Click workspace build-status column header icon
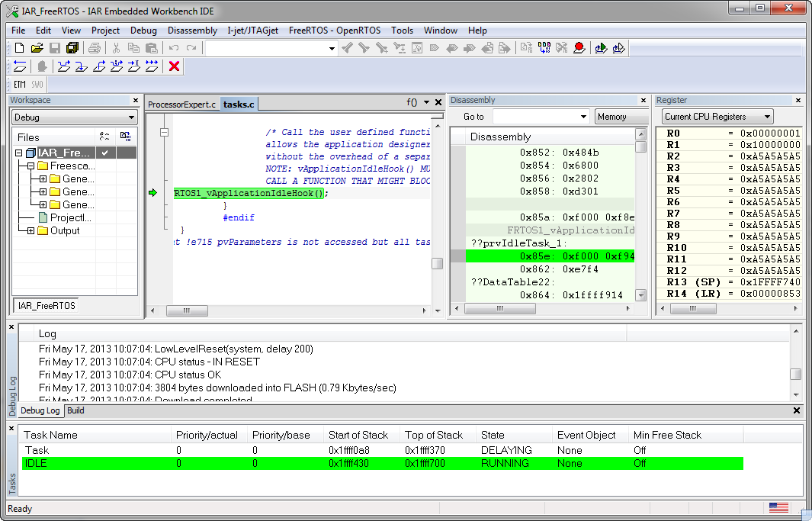The width and height of the screenshot is (812, 521). [125, 137]
